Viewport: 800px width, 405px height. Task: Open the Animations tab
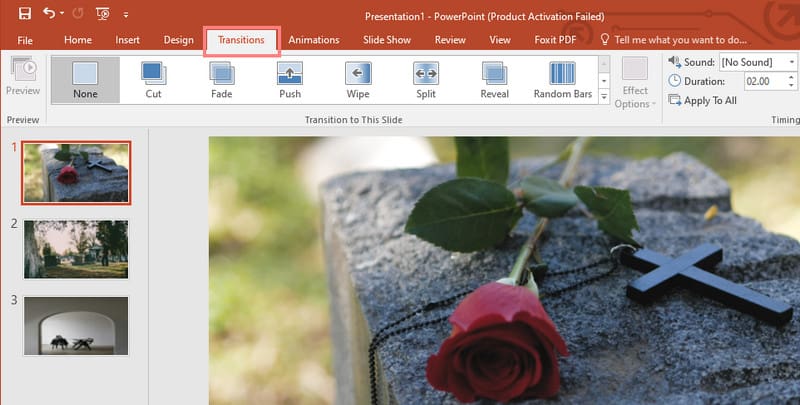click(313, 40)
